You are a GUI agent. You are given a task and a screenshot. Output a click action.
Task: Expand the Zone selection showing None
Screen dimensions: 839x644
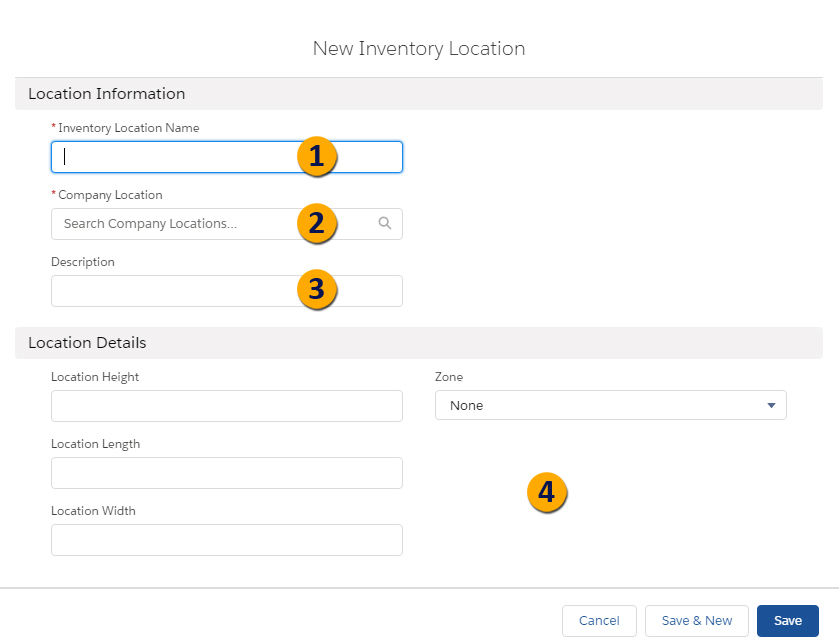pyautogui.click(x=610, y=405)
